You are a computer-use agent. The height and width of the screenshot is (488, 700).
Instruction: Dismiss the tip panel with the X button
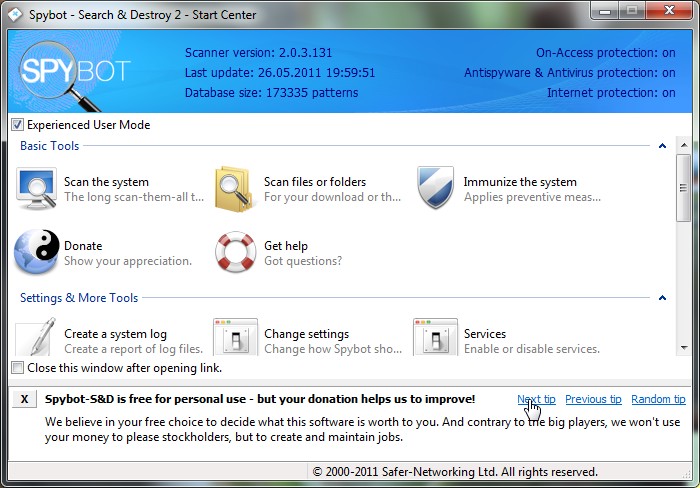[x=25, y=399]
